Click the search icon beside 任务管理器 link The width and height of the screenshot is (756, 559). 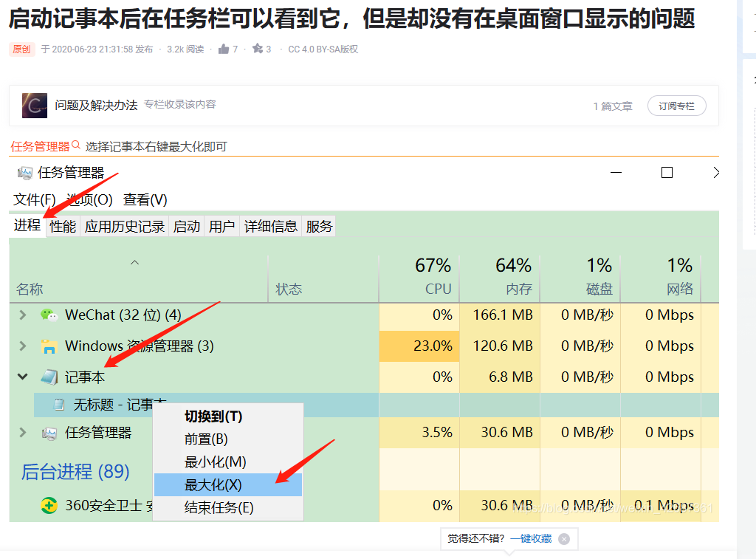(76, 145)
